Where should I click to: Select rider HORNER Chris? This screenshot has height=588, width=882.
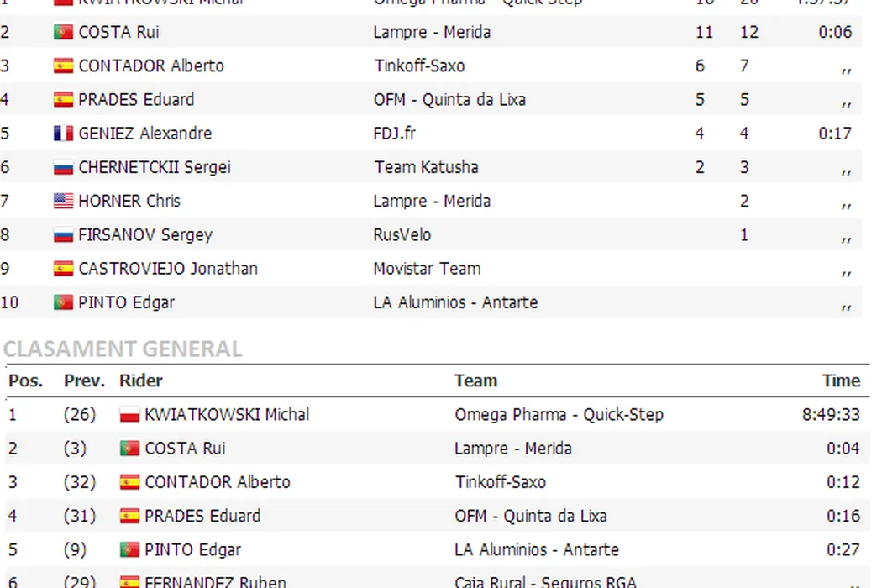129,201
